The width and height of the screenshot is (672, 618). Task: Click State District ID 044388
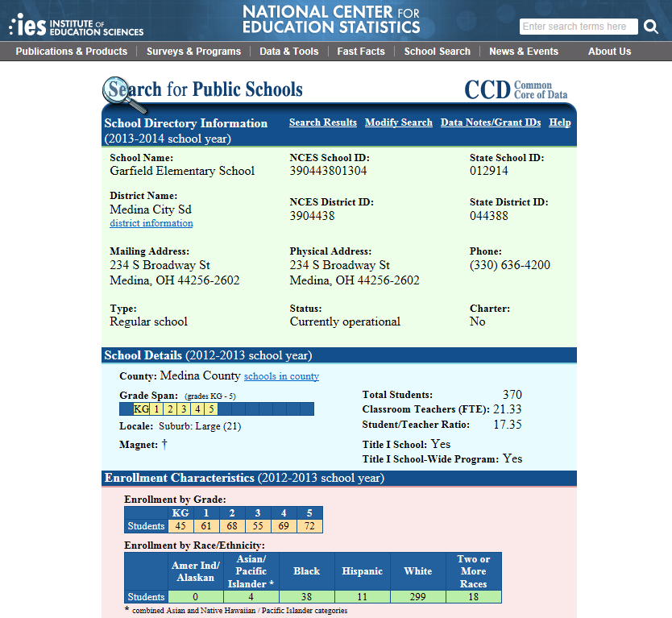[x=489, y=216]
